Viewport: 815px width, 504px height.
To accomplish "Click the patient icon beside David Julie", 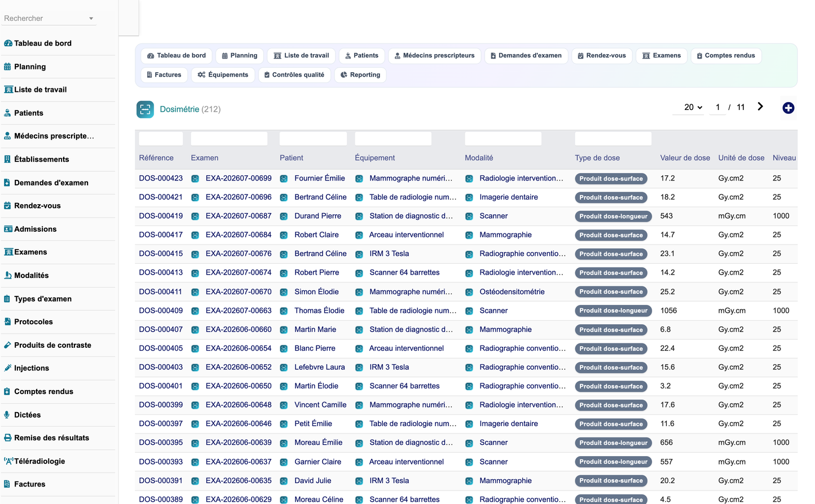I will (284, 481).
